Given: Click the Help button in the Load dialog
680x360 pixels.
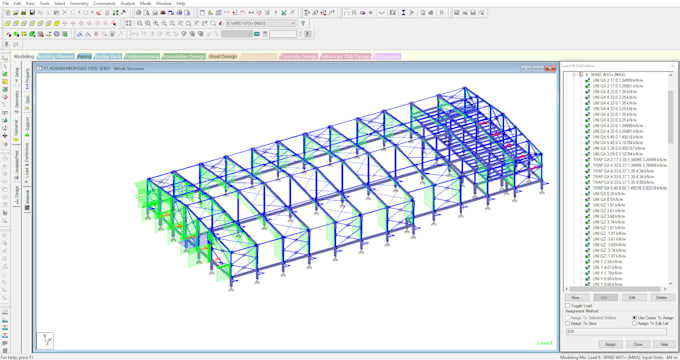Looking at the screenshot, I should click(664, 344).
